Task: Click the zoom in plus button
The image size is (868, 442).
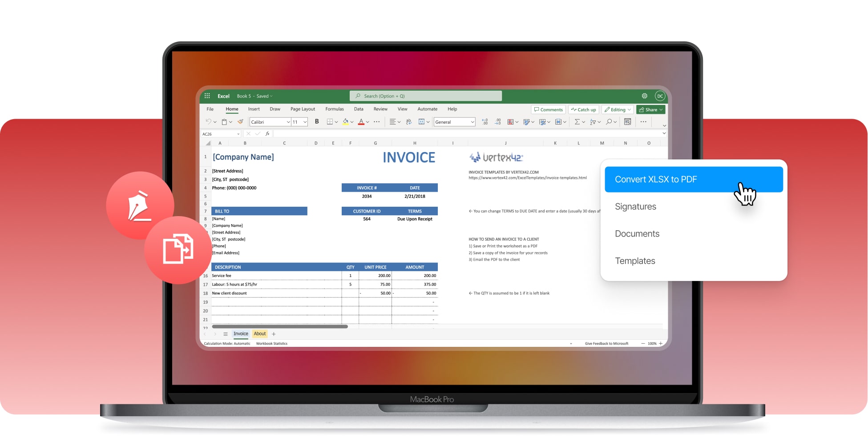Action: (661, 344)
